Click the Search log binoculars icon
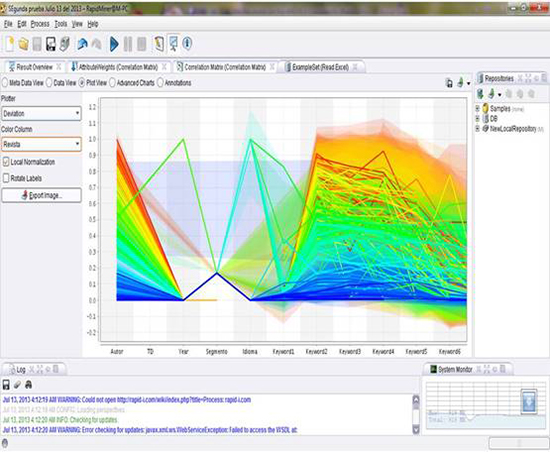Screen dimensions: 550x452 point(28,385)
